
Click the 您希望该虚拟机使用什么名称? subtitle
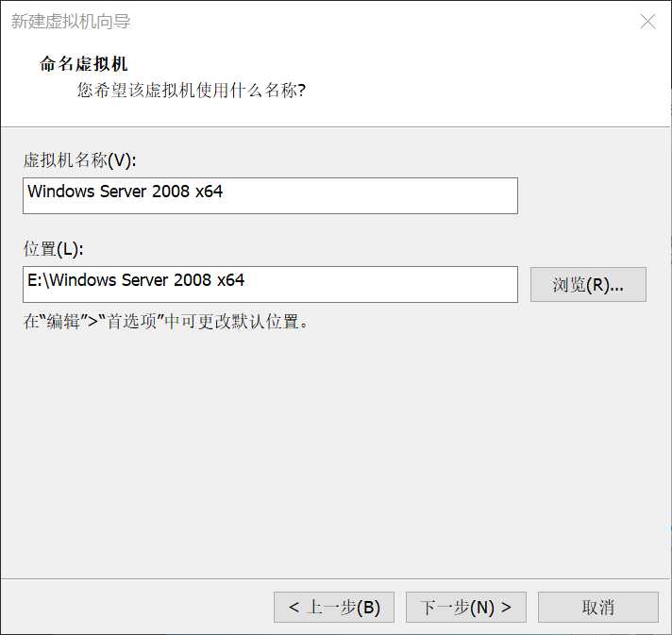(192, 90)
